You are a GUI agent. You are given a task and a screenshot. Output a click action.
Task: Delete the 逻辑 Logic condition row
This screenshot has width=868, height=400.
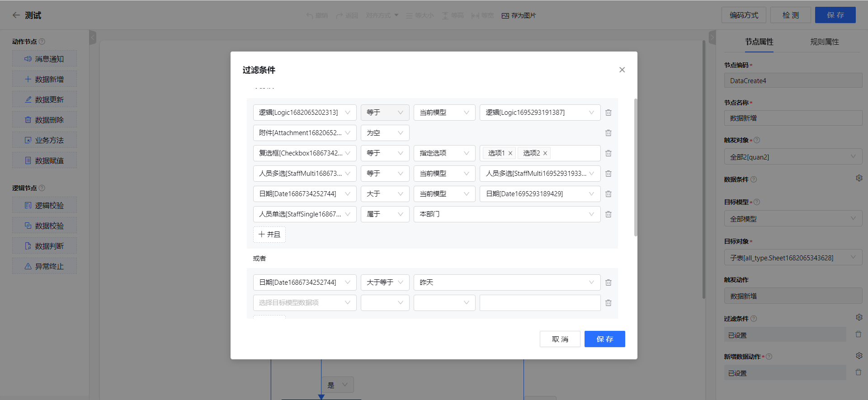click(x=609, y=113)
